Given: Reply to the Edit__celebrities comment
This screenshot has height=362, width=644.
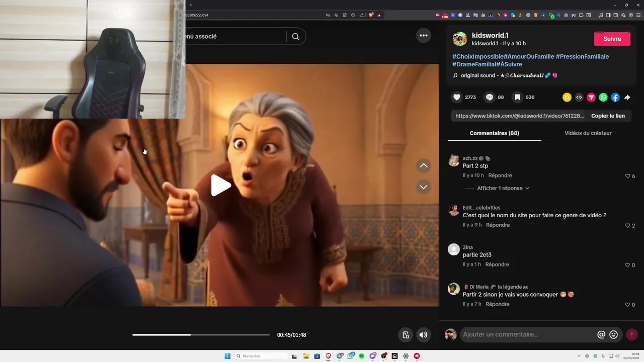Looking at the screenshot, I should [x=498, y=225].
